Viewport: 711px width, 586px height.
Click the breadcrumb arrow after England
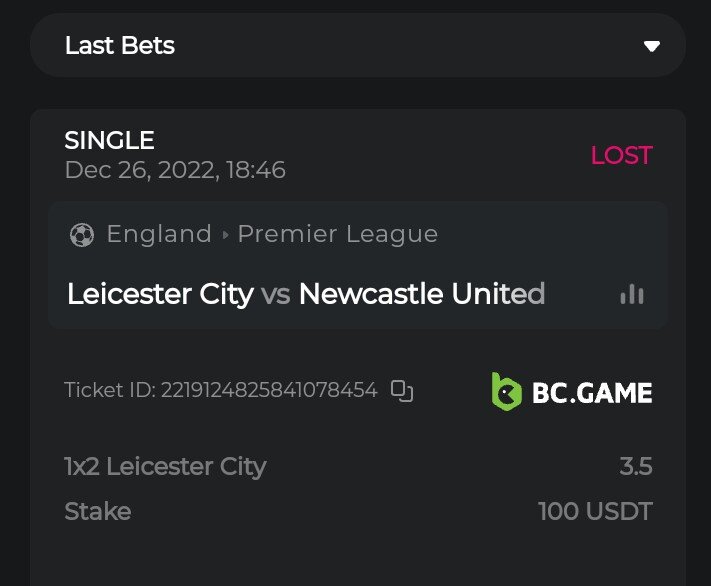(x=225, y=235)
